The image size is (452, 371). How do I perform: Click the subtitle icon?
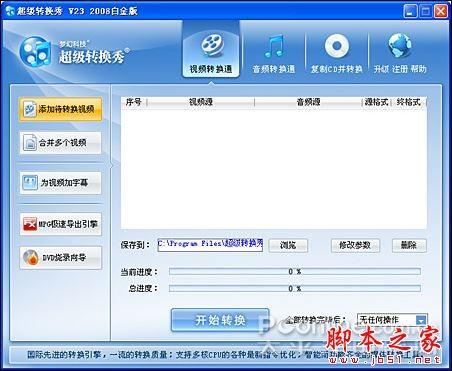pyautogui.click(x=30, y=183)
